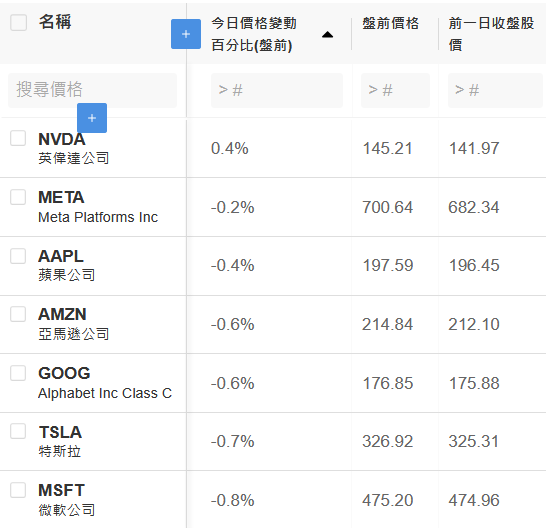Tick the select-all checkbox next to 名稱

click(x=18, y=23)
